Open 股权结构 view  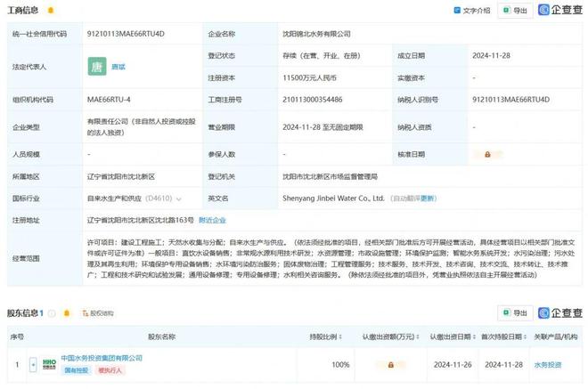[98, 313]
